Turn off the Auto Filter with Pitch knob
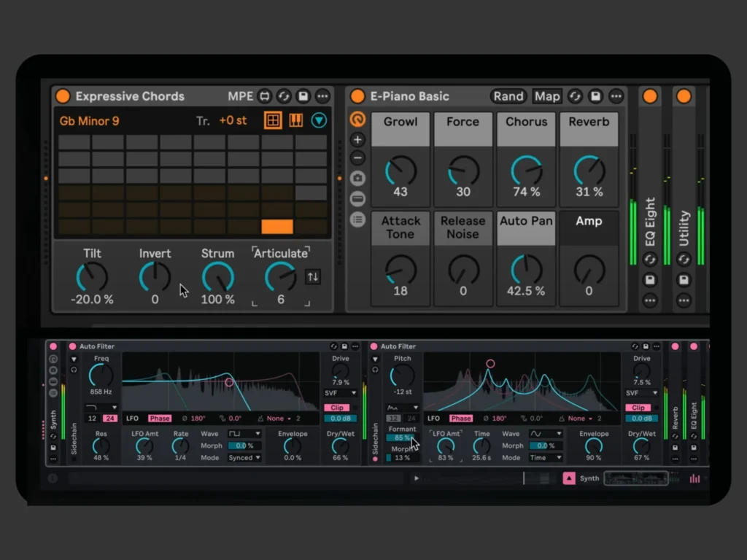This screenshot has width=747, height=560. 374,346
